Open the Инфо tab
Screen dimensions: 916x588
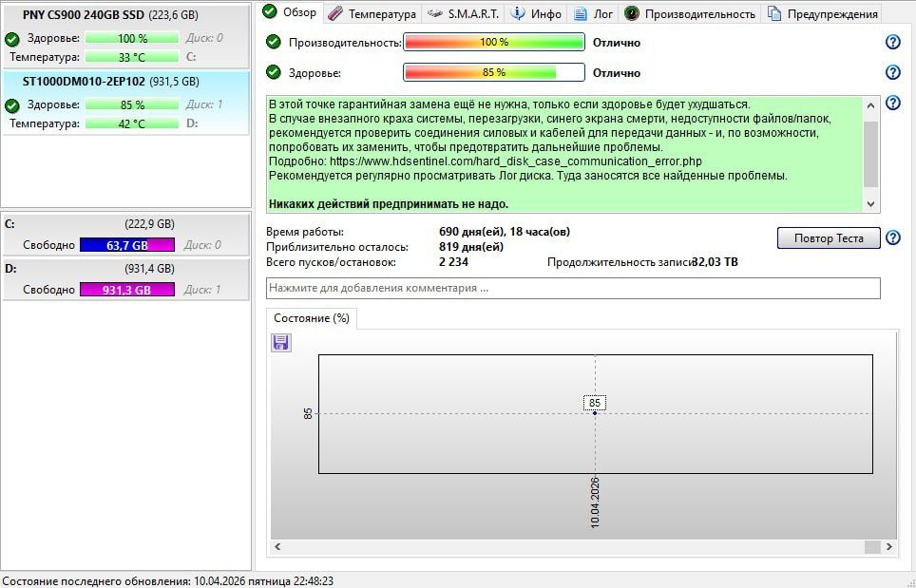point(536,14)
